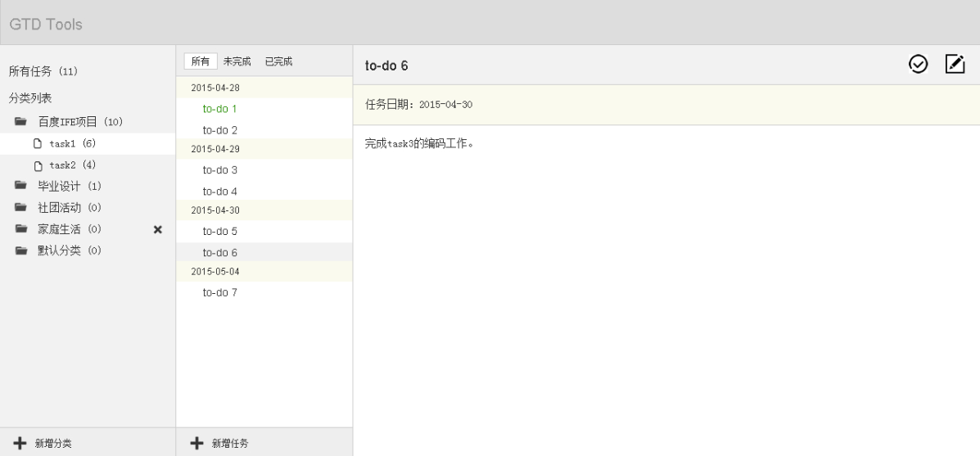Select 所有任务 (11) in sidebar
Image resolution: width=980 pixels, height=456 pixels.
pos(43,71)
